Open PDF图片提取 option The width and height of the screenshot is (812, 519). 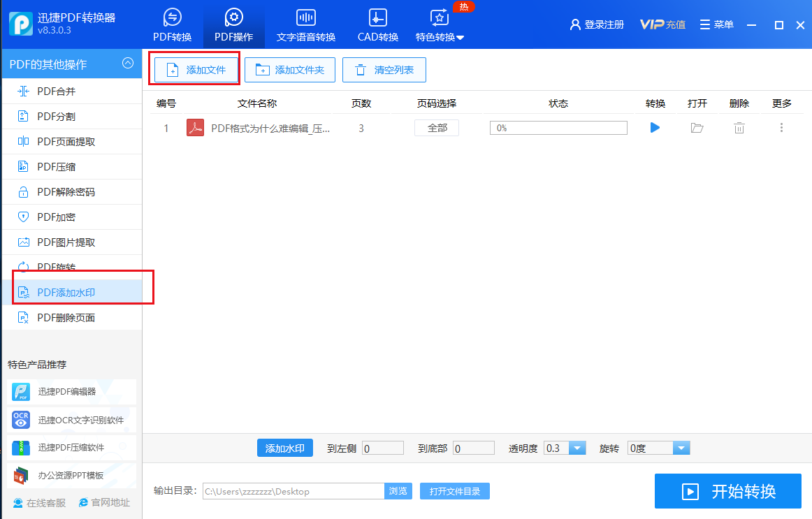72,242
